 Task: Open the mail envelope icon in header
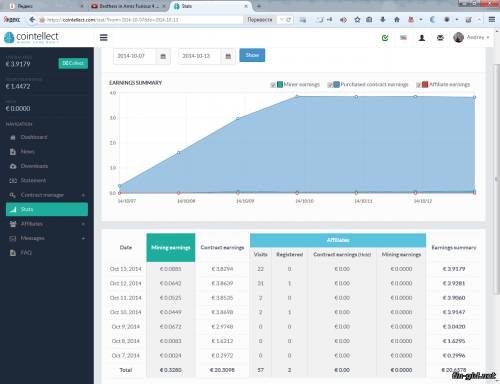[440, 38]
